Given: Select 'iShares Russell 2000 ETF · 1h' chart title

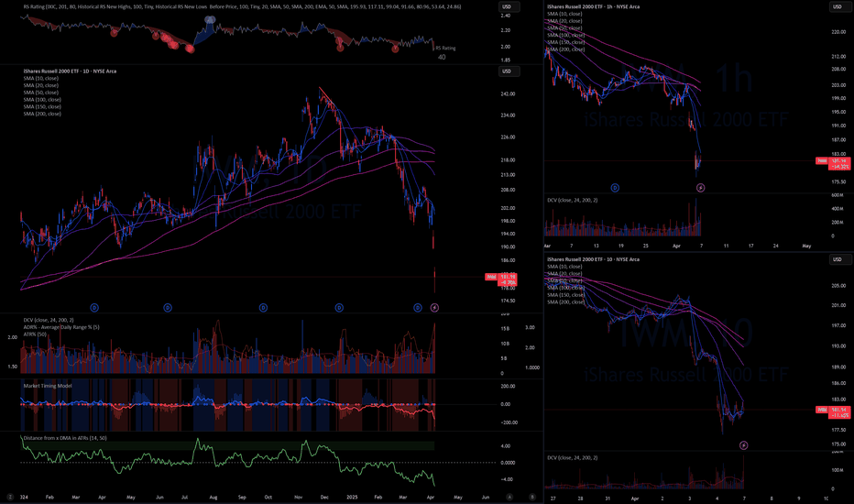Looking at the screenshot, I should [593, 7].
